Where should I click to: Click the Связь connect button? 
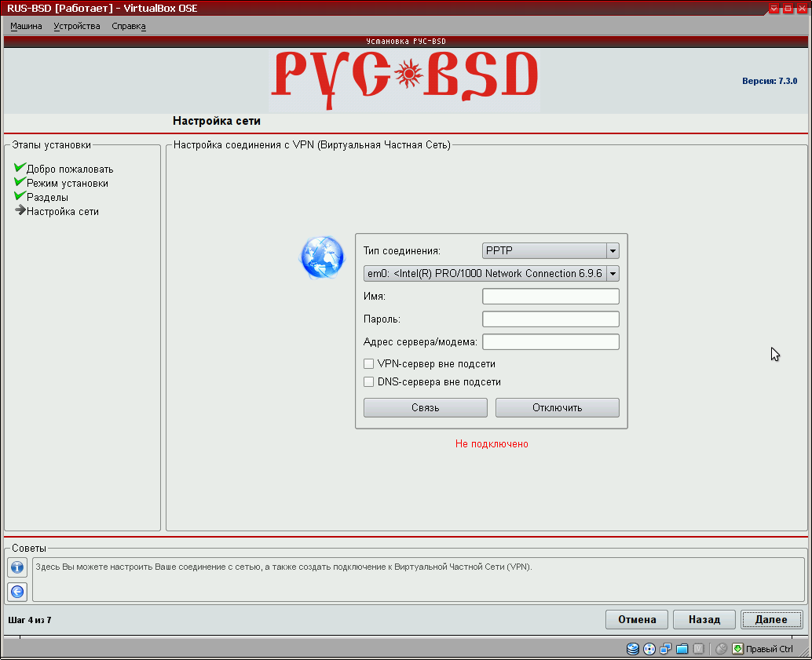425,407
